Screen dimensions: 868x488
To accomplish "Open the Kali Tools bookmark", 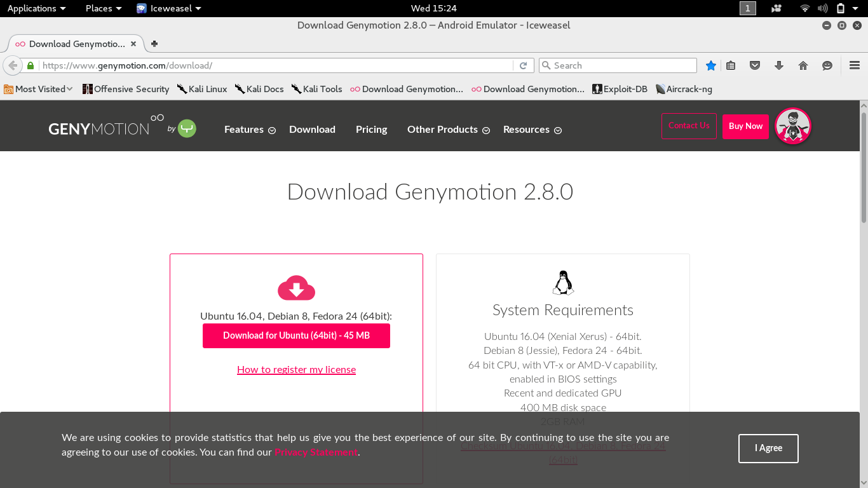I will point(316,89).
